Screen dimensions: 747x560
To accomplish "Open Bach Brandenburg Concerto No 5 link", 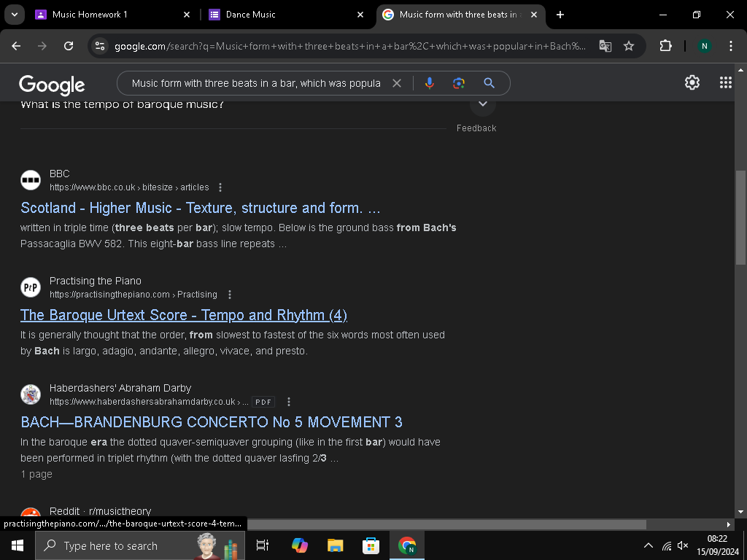I will 212,422.
